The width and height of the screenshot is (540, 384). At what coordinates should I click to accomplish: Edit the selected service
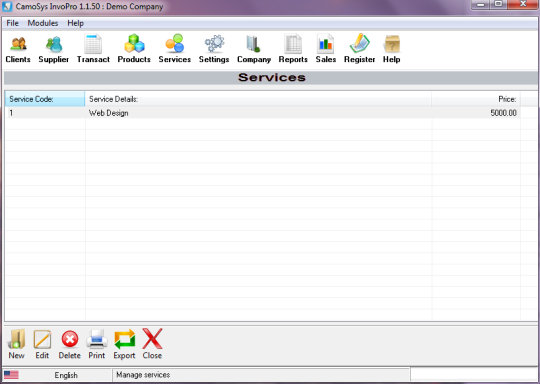(42, 344)
